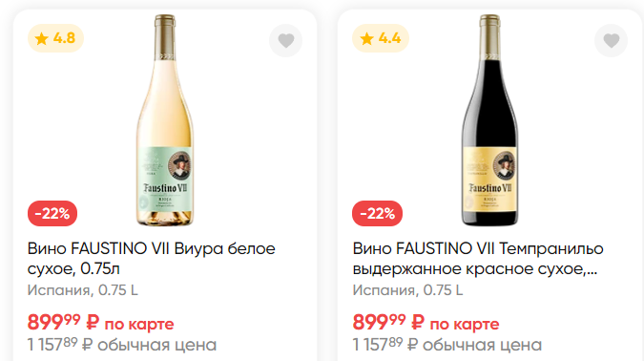Click the star icon in 4.8 rating
The height and width of the screenshot is (361, 644).
point(41,38)
